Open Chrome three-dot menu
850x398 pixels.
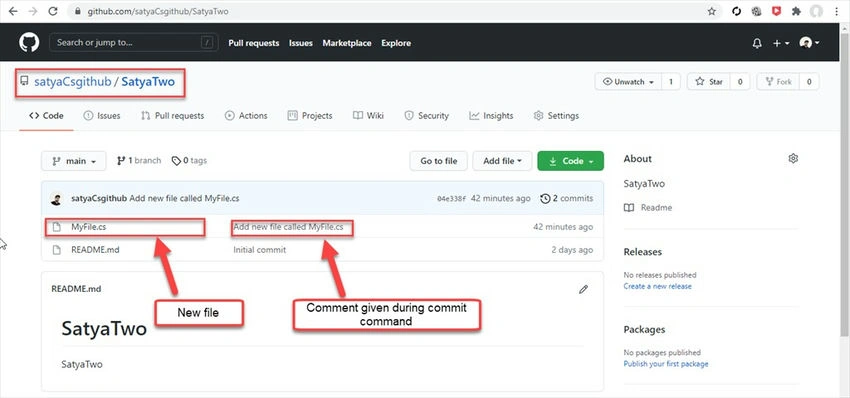836,11
